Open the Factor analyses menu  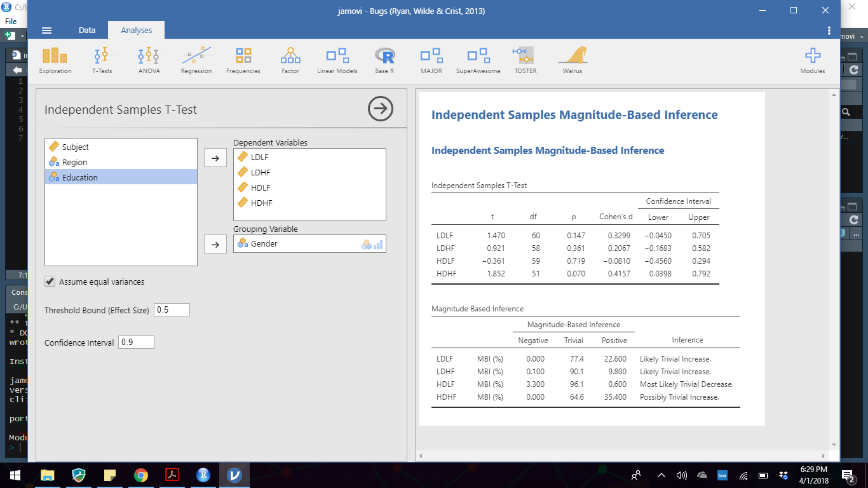[x=290, y=61]
